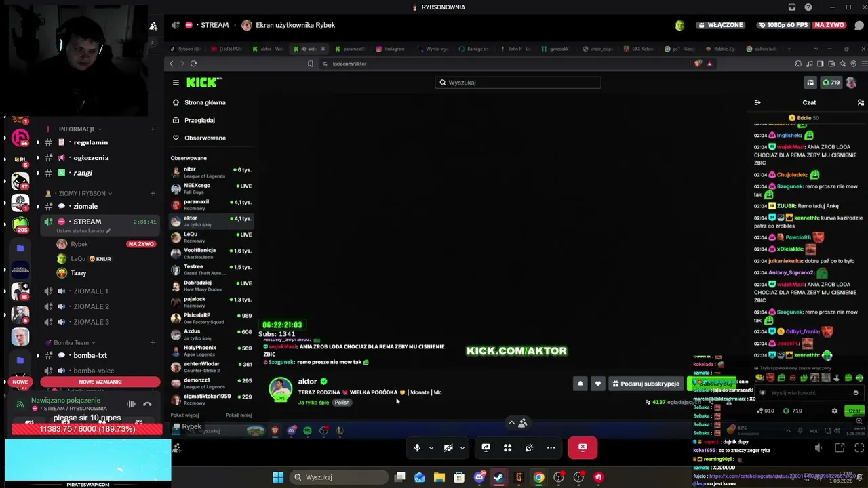Click Pokaż więcej in followed list
This screenshot has width=868, height=488.
184,415
